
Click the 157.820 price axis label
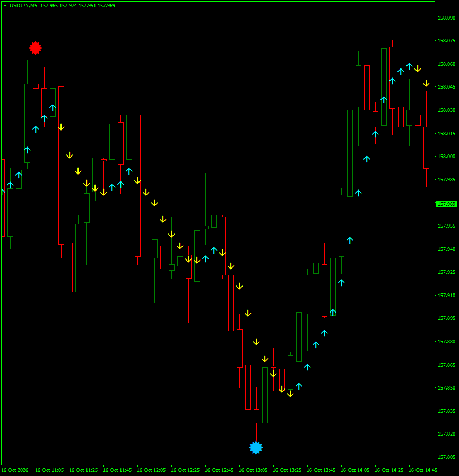click(x=446, y=434)
